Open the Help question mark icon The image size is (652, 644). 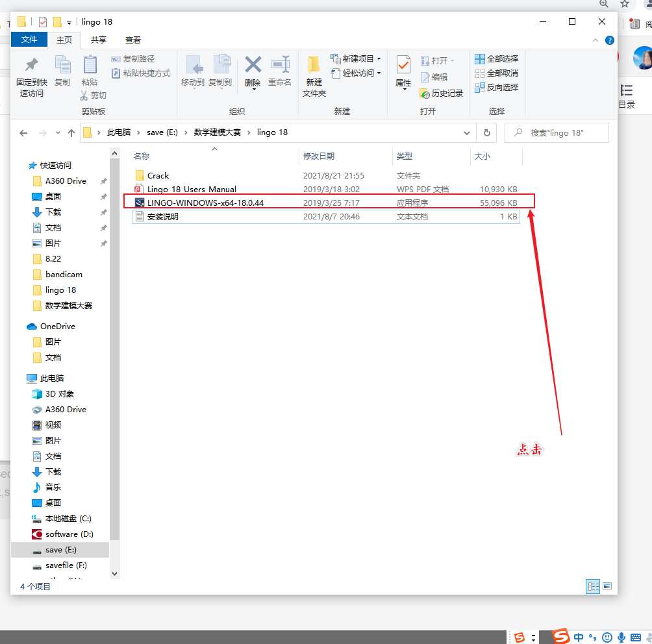[x=610, y=40]
